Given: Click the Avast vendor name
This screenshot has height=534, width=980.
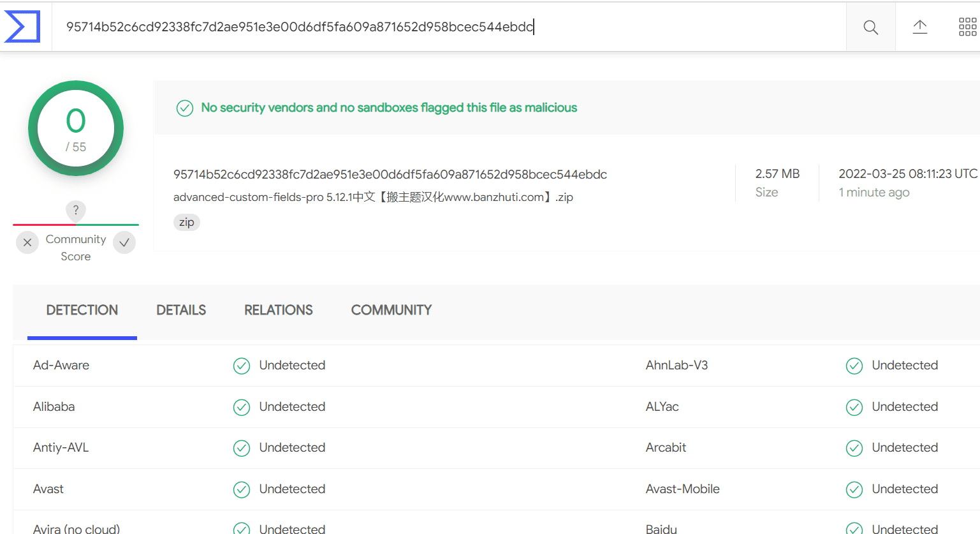Looking at the screenshot, I should click(x=48, y=489).
